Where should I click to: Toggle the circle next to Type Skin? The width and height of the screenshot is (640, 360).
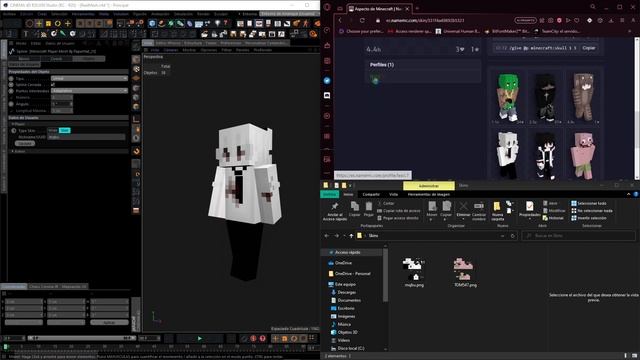tap(13, 131)
